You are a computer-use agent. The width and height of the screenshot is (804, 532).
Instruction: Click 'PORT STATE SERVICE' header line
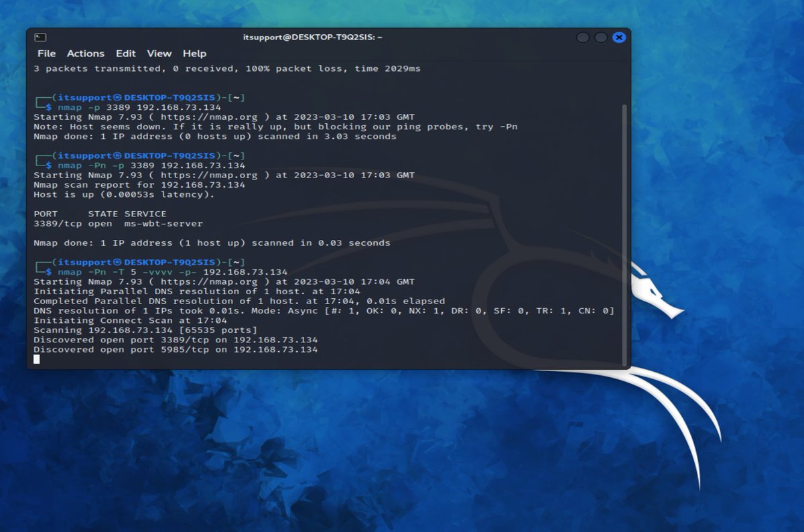coord(100,214)
